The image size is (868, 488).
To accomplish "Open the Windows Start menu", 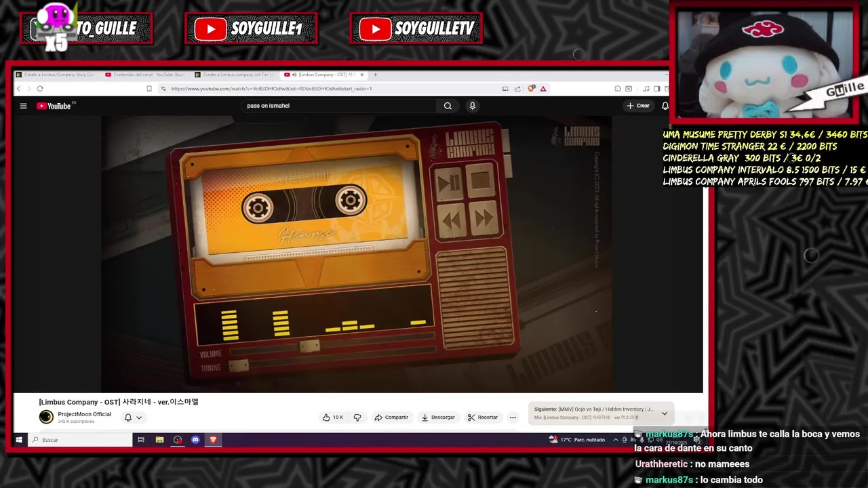I will [19, 440].
